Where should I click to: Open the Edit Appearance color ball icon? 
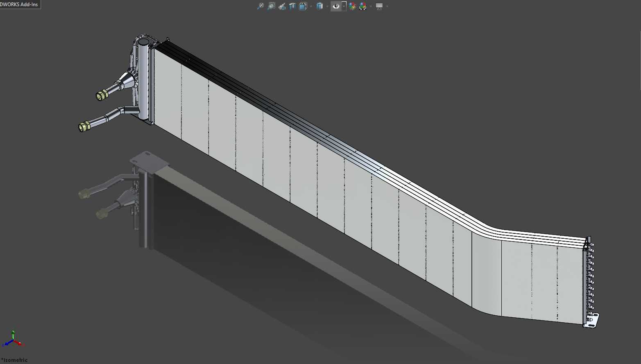click(x=353, y=6)
